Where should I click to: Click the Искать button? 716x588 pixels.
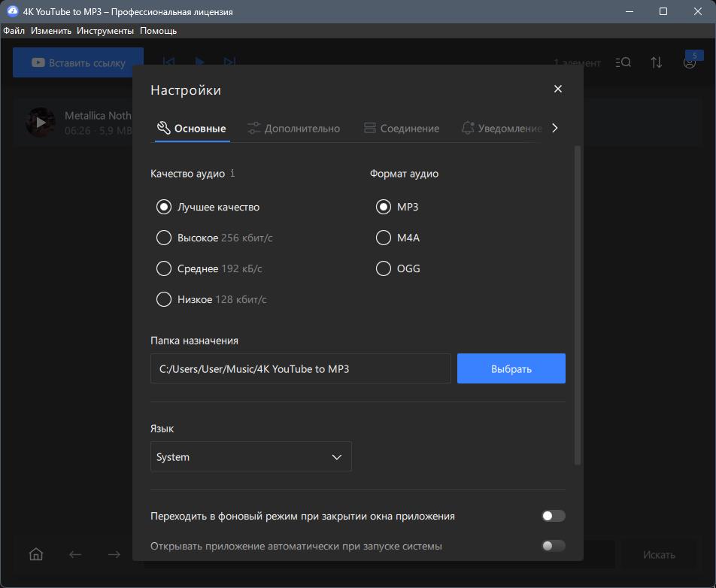[x=659, y=555]
